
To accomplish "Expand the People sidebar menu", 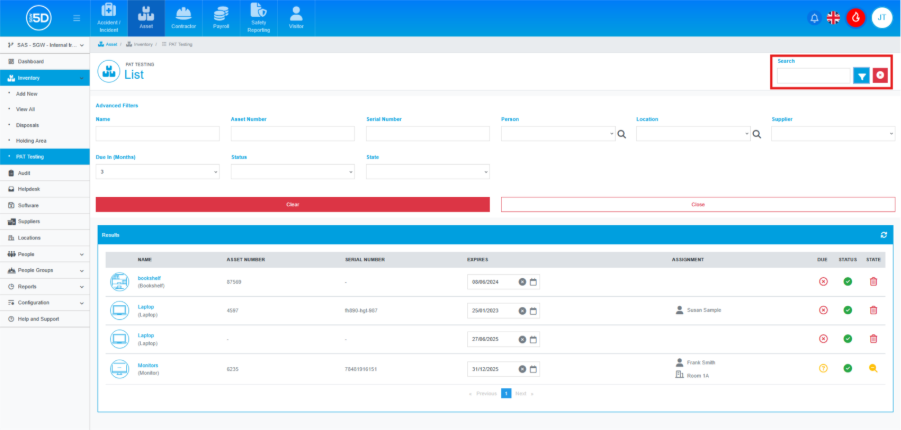I will (x=44, y=254).
